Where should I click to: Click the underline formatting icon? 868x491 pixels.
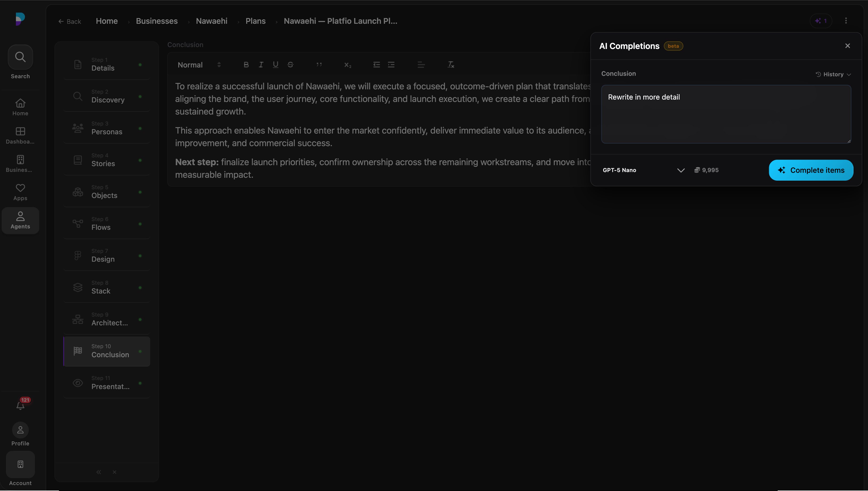(x=275, y=65)
